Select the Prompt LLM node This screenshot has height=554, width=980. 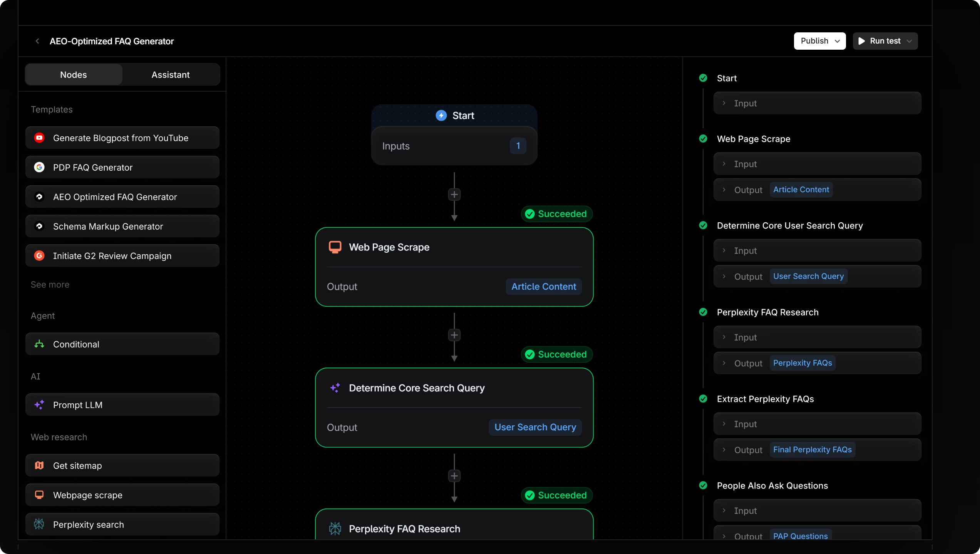122,405
